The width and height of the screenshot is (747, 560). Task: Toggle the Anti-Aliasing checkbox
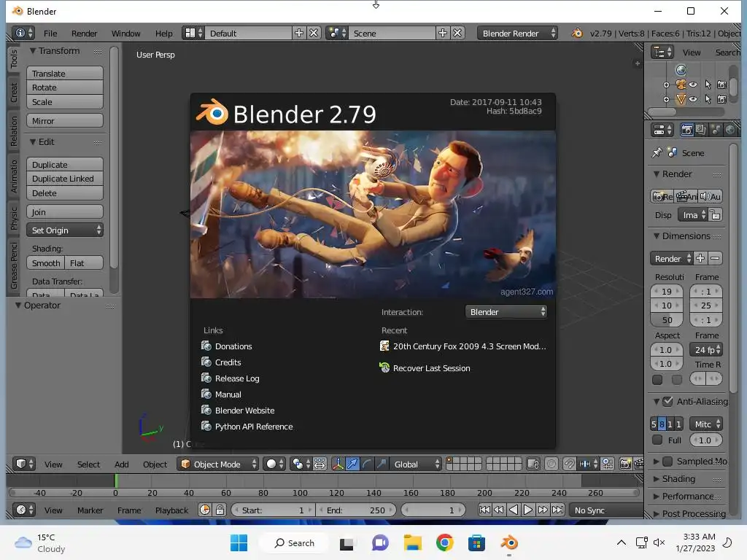(668, 402)
